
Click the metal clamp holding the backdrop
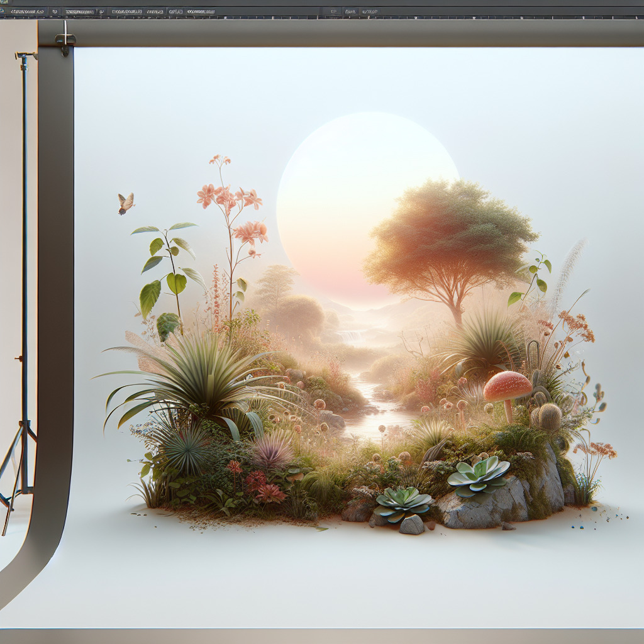point(65,38)
